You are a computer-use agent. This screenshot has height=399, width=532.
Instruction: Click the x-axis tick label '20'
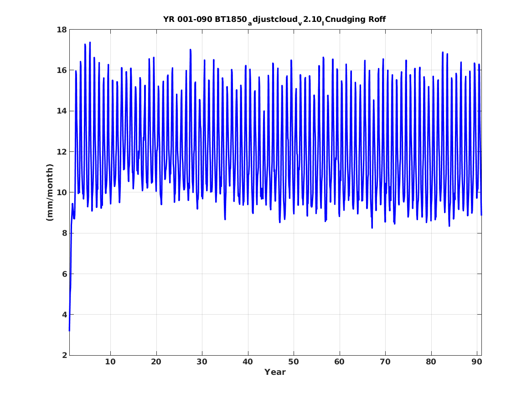(156, 362)
